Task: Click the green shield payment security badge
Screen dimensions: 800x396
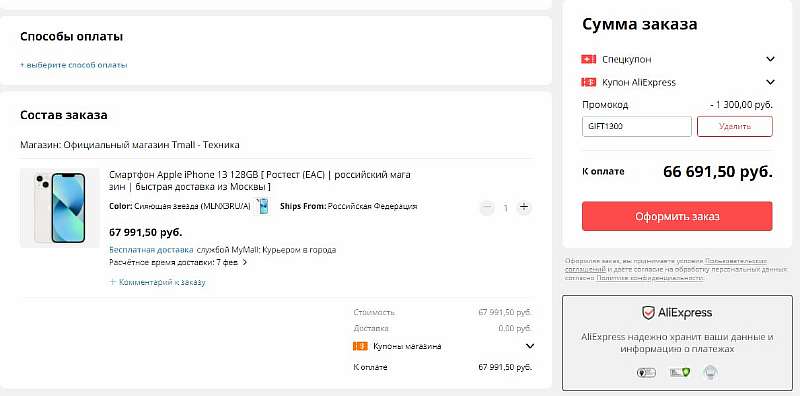Action: [x=680, y=373]
